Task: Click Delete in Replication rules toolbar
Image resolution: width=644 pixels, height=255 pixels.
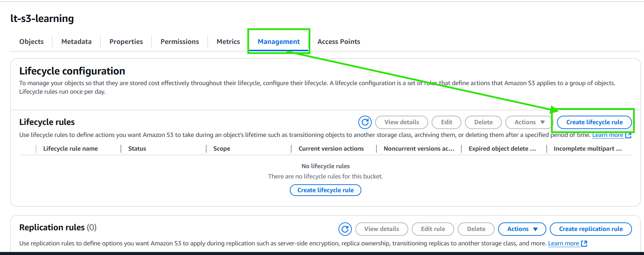Action: coord(476,229)
